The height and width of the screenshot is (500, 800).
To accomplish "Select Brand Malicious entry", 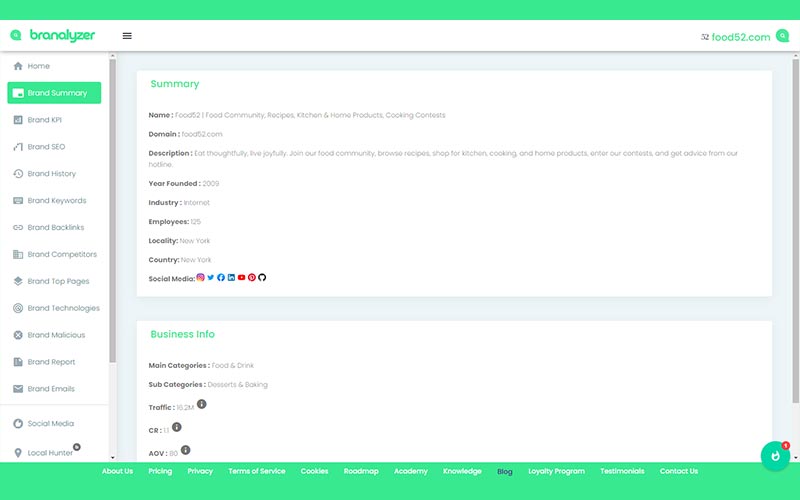I will [x=54, y=335].
